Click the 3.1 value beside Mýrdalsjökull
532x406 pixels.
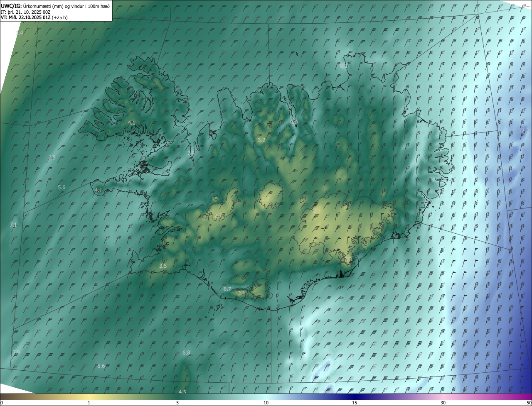(241, 293)
